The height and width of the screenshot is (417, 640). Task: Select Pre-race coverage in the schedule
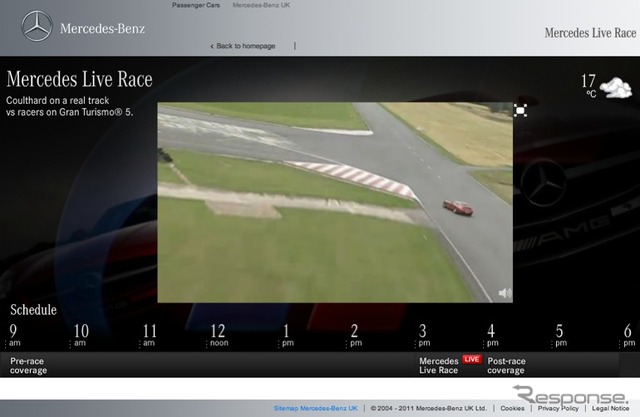(x=28, y=366)
